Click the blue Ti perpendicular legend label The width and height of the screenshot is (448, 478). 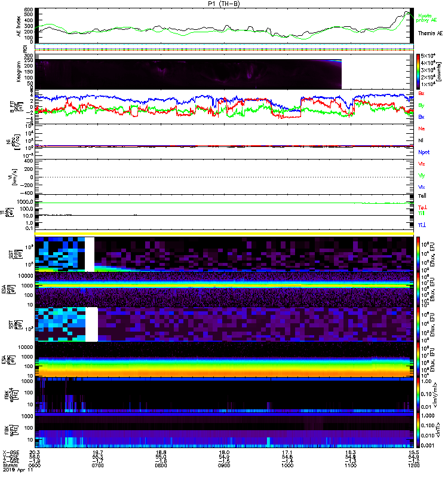click(x=422, y=225)
